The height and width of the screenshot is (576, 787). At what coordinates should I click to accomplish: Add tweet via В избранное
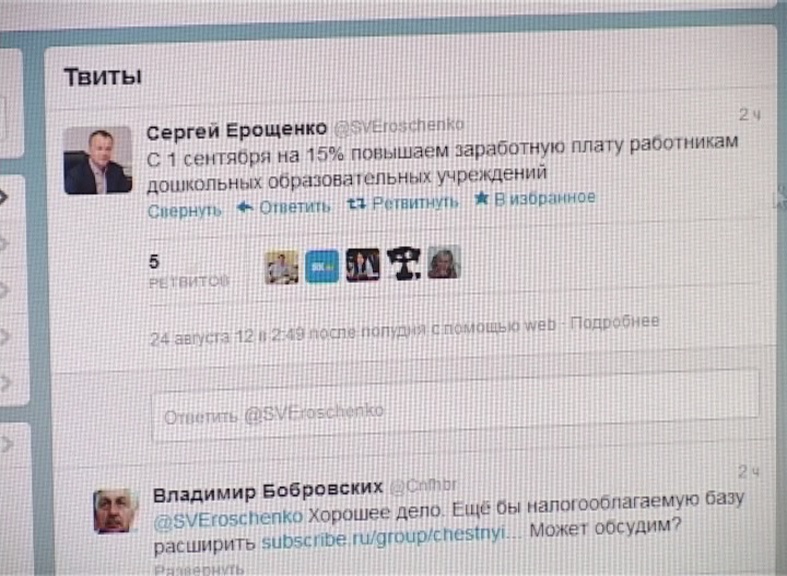[545, 198]
